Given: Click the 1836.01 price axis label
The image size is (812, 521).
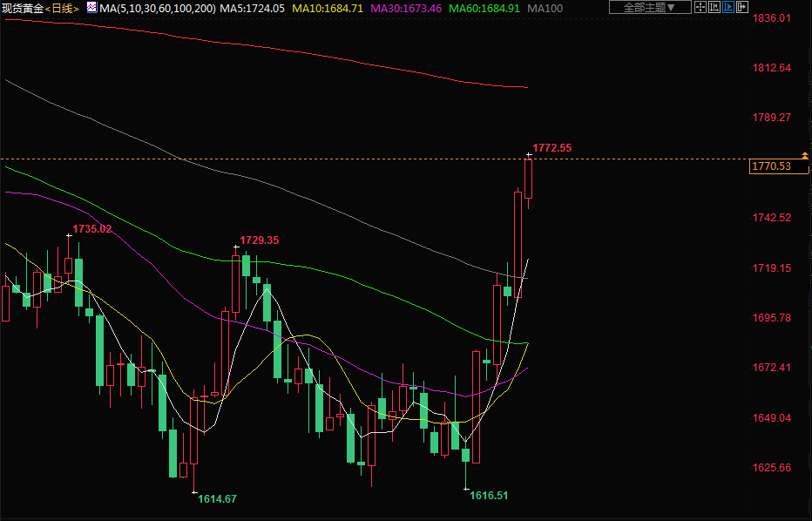Looking at the screenshot, I should [x=771, y=18].
